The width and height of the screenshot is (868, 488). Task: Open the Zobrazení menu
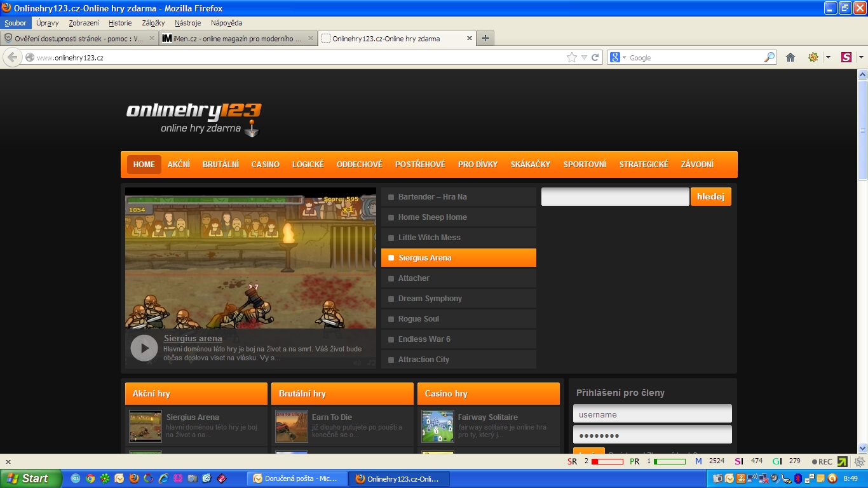coord(84,23)
